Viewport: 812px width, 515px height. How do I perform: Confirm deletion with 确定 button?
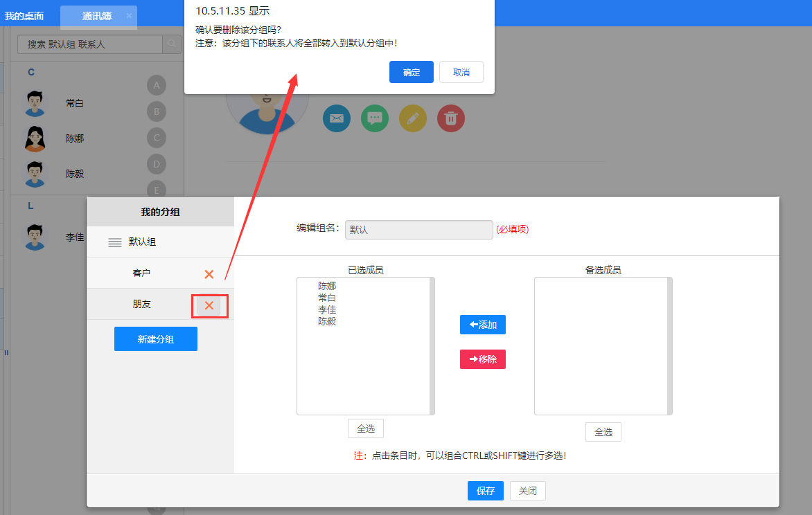[x=411, y=72]
